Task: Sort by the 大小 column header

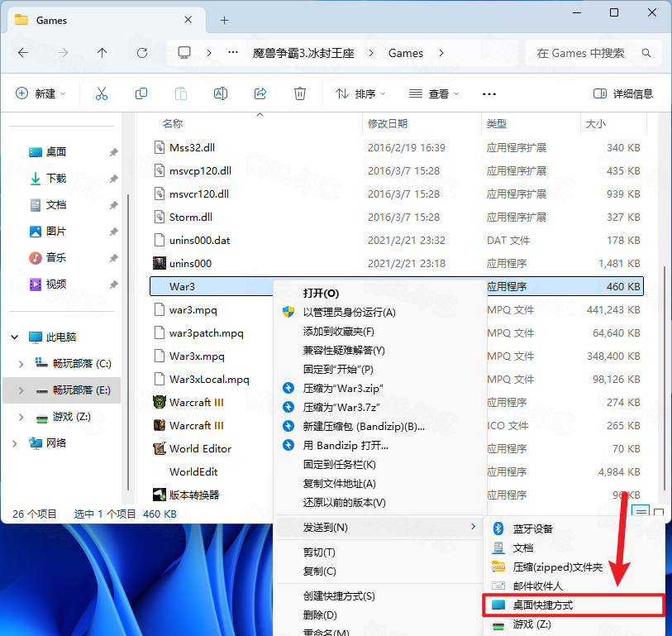Action: pyautogui.click(x=596, y=124)
